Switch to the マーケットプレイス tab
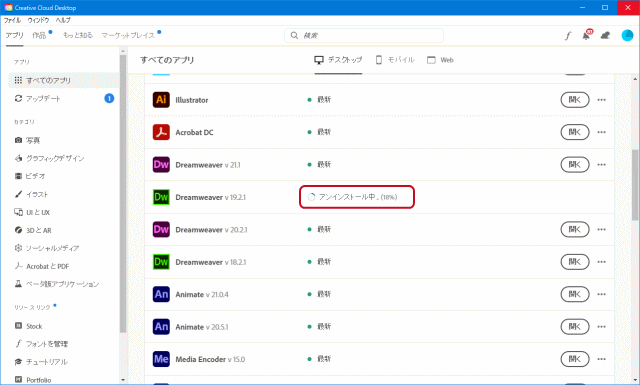Screen dimensions: 640x385 point(128,36)
